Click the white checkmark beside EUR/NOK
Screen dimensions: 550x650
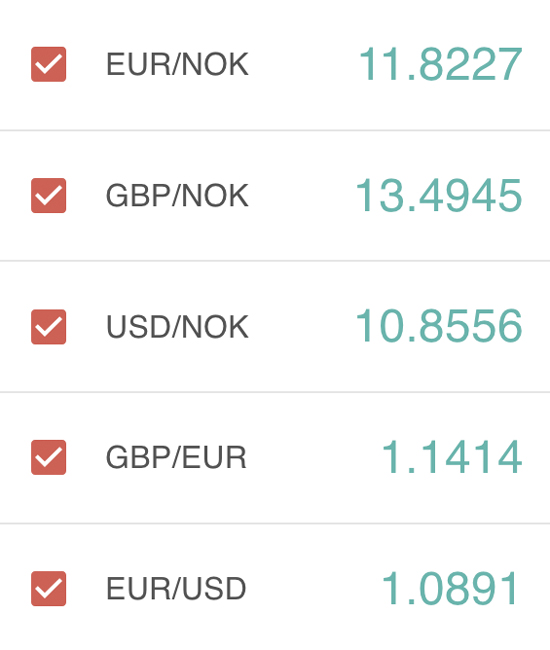(48, 65)
